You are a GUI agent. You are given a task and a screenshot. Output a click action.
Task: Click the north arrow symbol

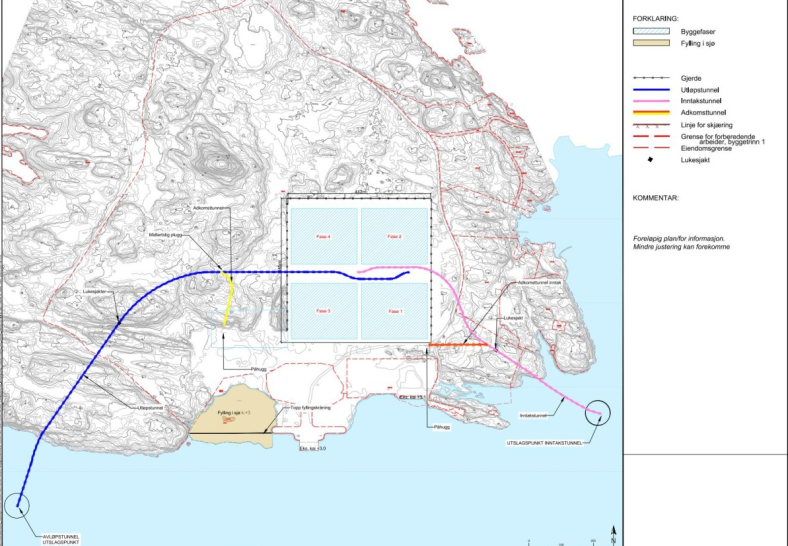coord(612,530)
